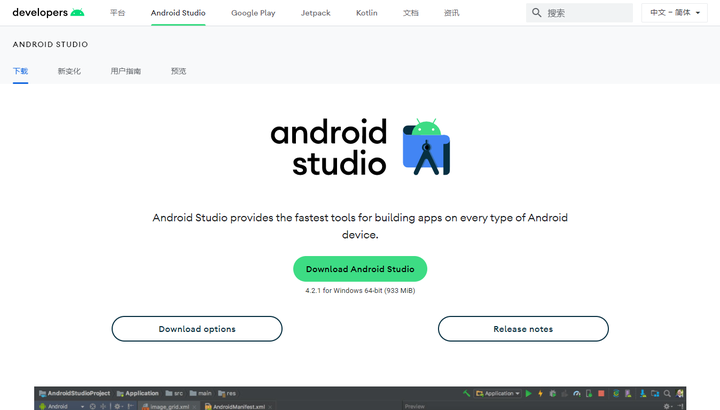Click the developers wordmark link

pos(40,12)
